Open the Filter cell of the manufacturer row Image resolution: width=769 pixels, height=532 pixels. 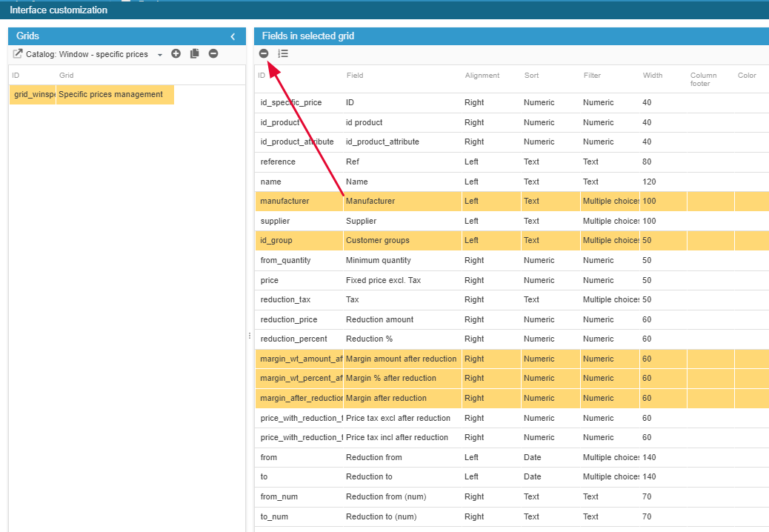coord(609,202)
